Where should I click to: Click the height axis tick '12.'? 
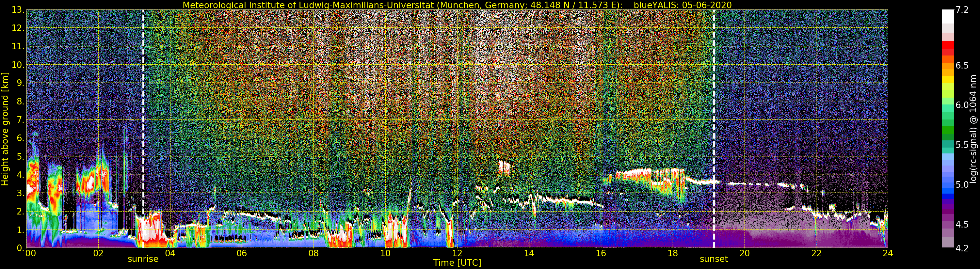[18, 28]
